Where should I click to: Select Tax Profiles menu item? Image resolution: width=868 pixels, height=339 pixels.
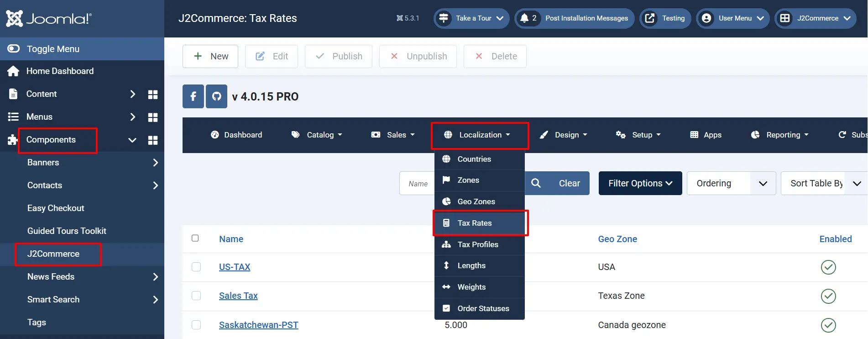(480, 244)
